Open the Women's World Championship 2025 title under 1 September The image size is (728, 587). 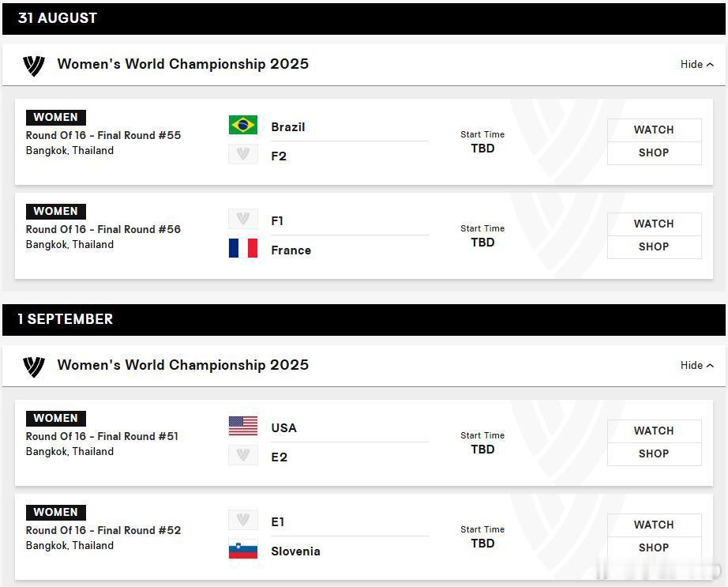183,365
